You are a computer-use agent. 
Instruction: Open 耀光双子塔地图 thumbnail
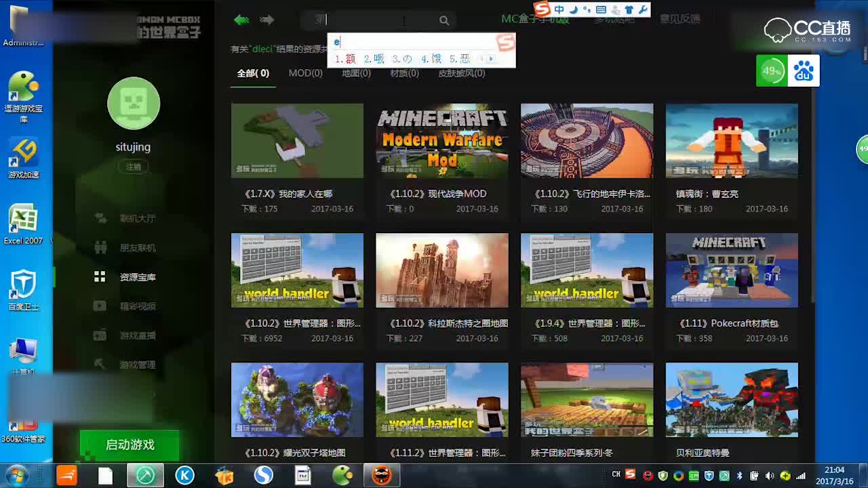(297, 400)
